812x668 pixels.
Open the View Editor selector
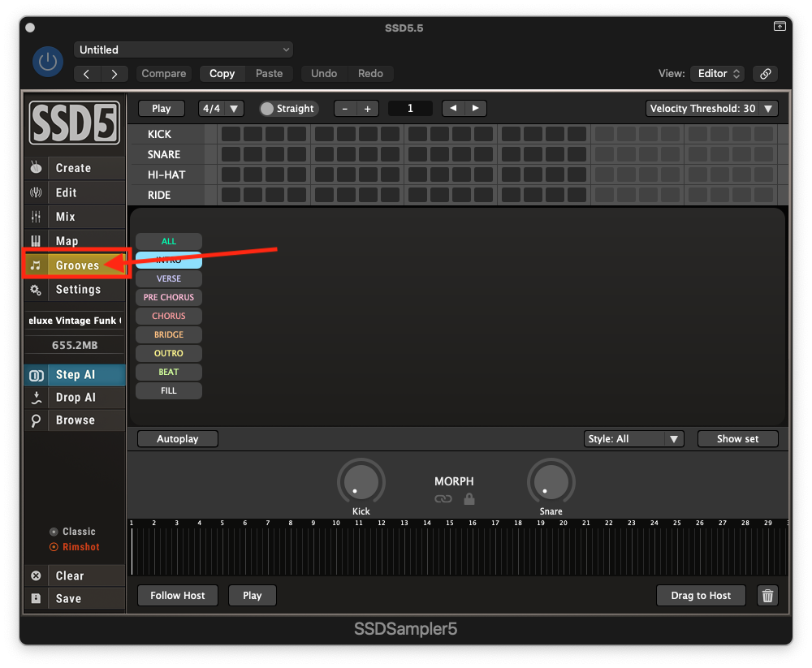pos(718,74)
